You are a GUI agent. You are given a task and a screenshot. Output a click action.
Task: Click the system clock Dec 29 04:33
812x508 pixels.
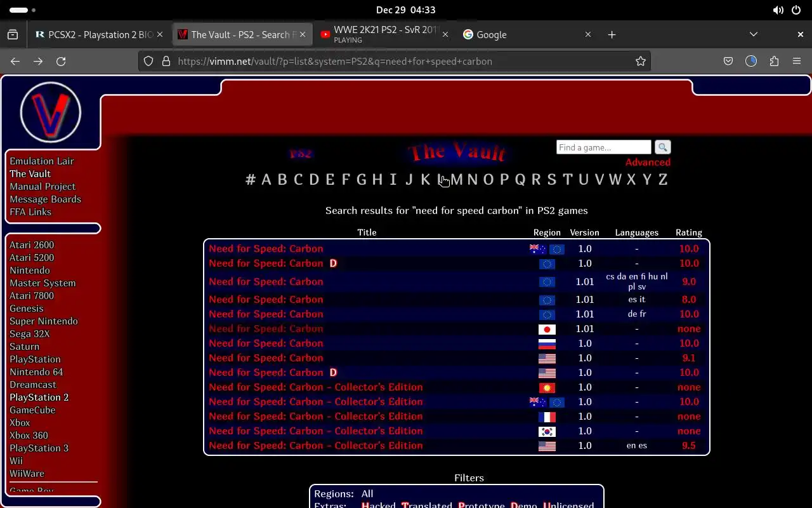pos(405,10)
